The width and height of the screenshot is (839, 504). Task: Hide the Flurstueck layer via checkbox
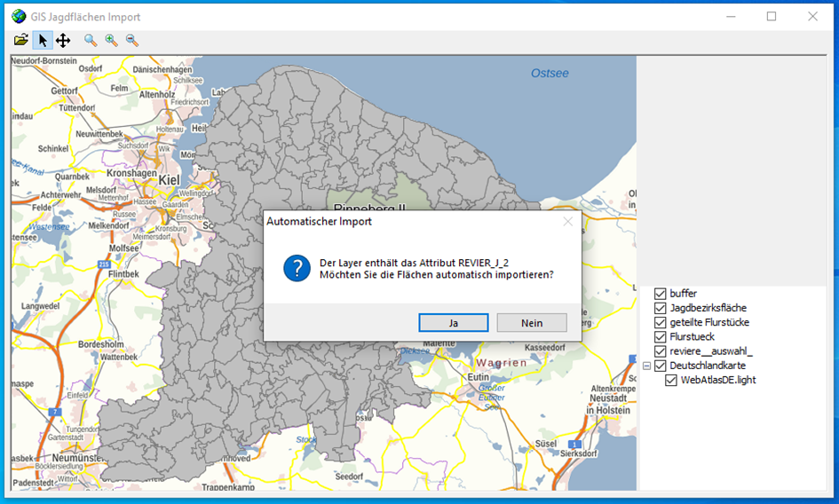[x=661, y=336]
